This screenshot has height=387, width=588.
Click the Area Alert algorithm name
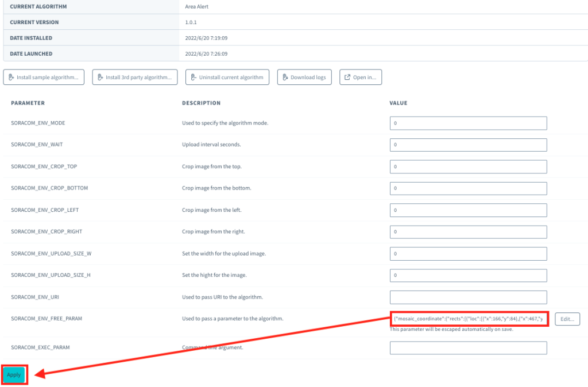(x=196, y=6)
